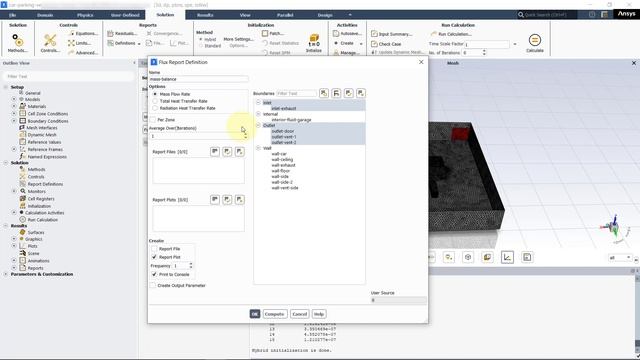This screenshot has width=640, height=360.
Task: Open the Results ribbon tab
Action: (x=205, y=15)
